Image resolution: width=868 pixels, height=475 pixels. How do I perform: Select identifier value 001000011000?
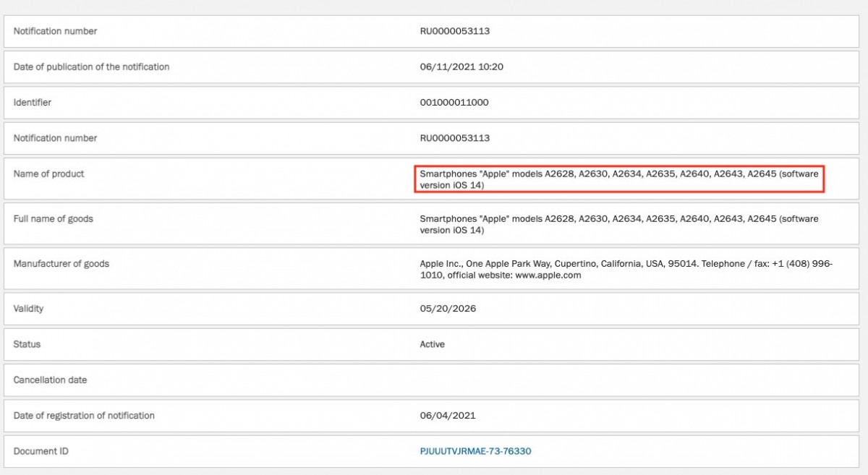(x=454, y=103)
